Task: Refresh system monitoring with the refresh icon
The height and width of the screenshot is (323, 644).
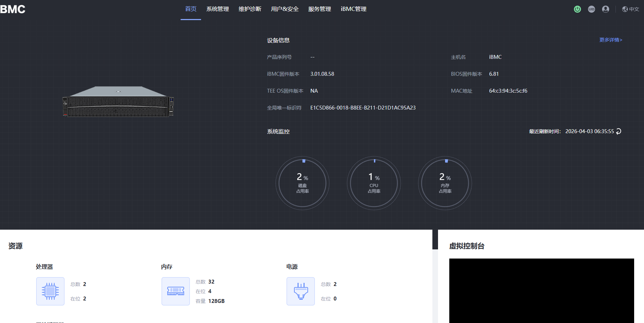Action: 619,131
